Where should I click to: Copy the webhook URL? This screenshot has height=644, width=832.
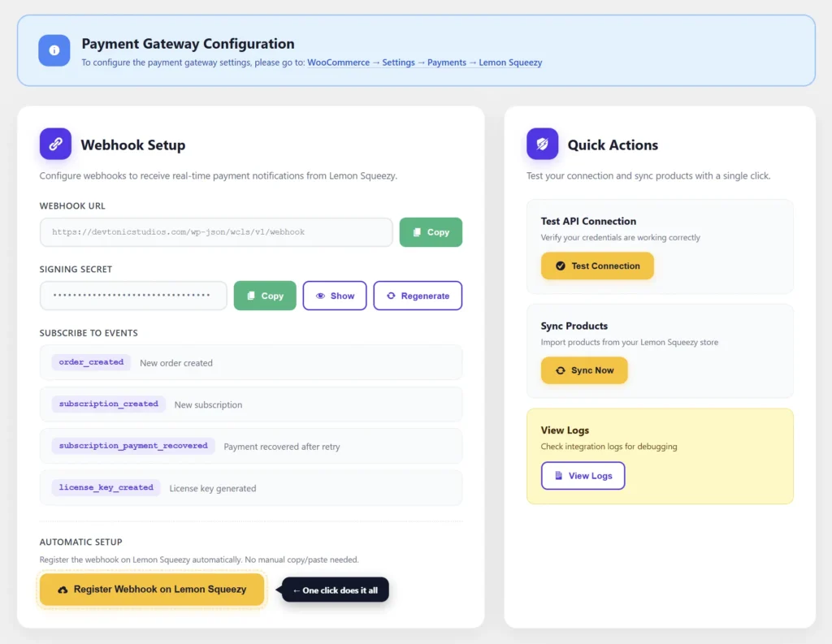pos(431,232)
